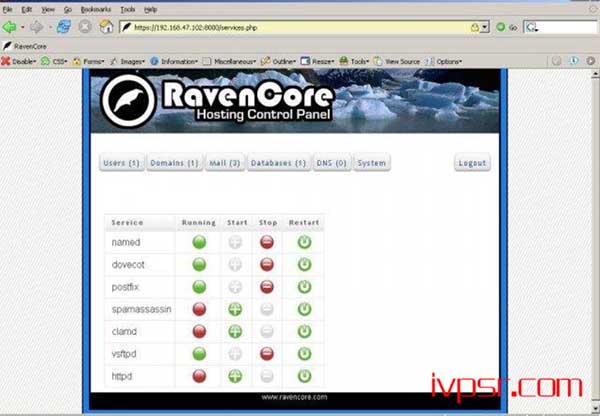Screen dimensions: 600x416
Task: Click the Databases (1) button
Action: (278, 163)
